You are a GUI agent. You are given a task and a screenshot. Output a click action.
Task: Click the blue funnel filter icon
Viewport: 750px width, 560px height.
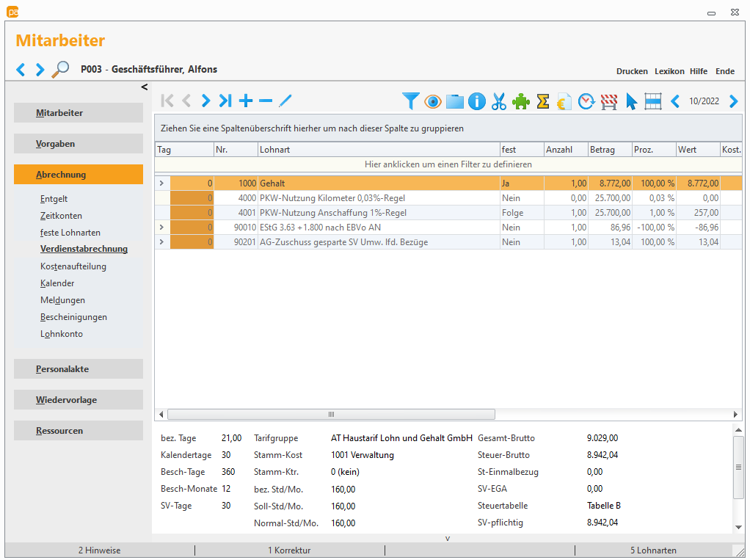[411, 101]
